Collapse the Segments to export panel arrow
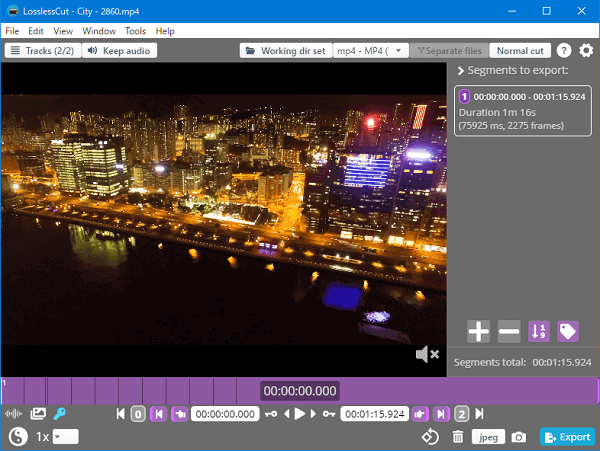Screen dimensions: 600x451 pos(460,71)
